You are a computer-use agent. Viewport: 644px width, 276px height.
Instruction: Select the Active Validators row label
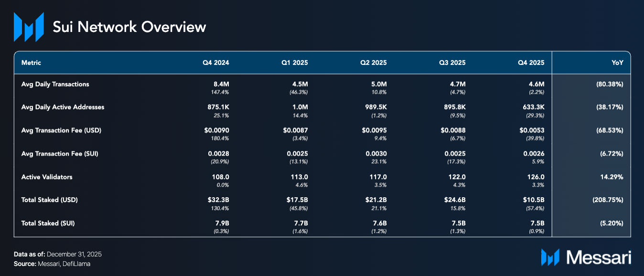point(47,177)
